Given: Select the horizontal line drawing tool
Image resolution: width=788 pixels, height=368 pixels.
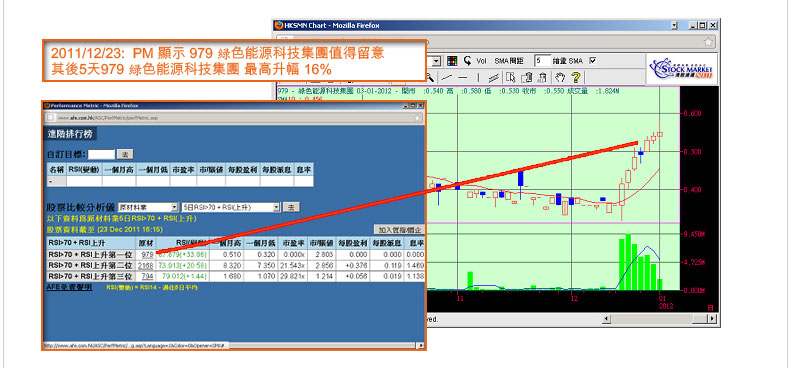Looking at the screenshot, I should point(462,77).
